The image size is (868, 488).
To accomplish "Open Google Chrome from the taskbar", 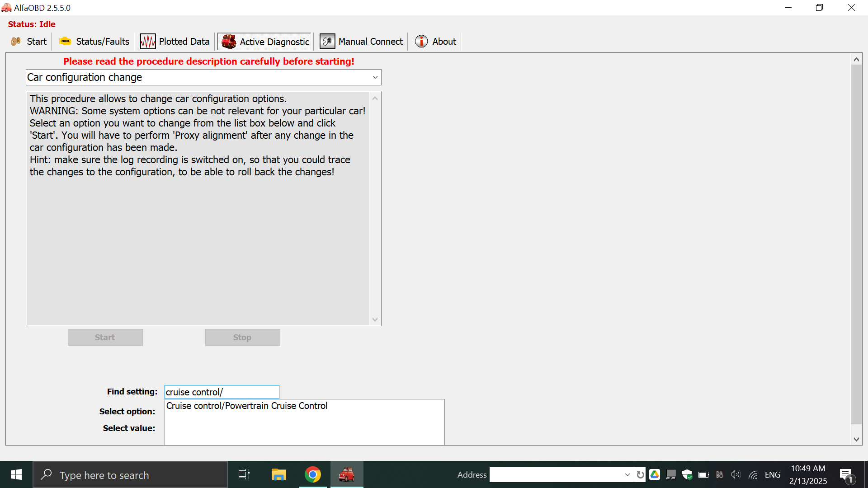I will [312, 474].
